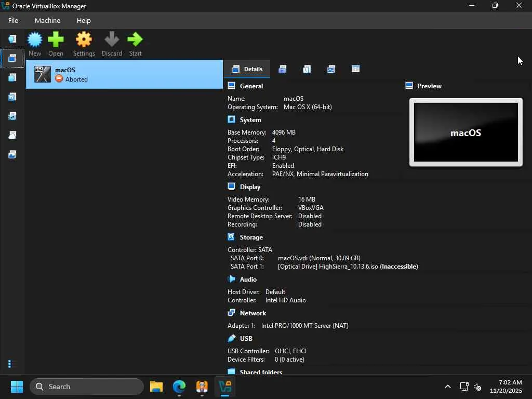Click Operating System value Mac OS X (64-bit)

click(308, 107)
